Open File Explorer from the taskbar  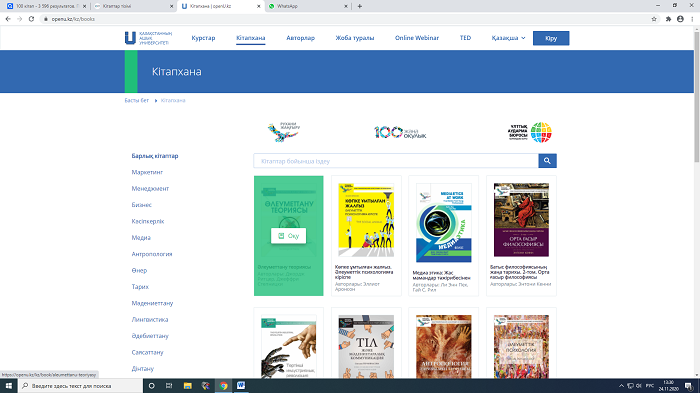click(188, 385)
